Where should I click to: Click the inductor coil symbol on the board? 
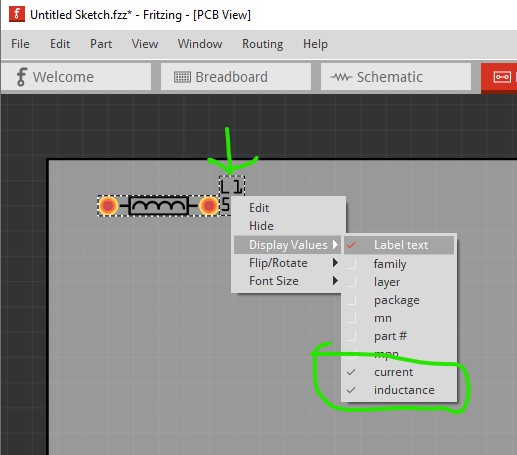click(x=158, y=206)
